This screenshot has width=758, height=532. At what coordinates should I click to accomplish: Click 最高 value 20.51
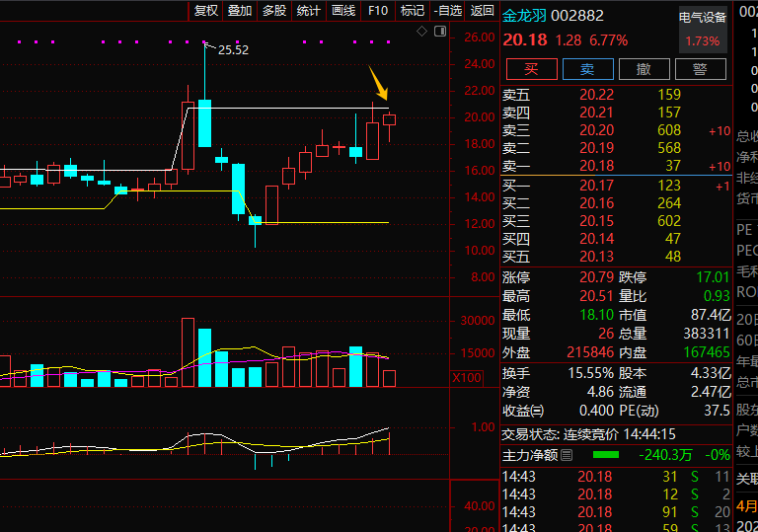tap(596, 296)
